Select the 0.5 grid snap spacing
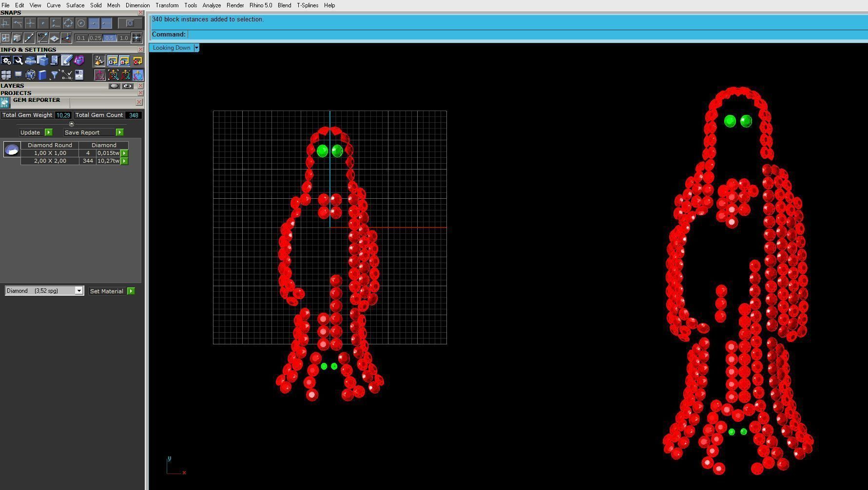 coord(110,38)
